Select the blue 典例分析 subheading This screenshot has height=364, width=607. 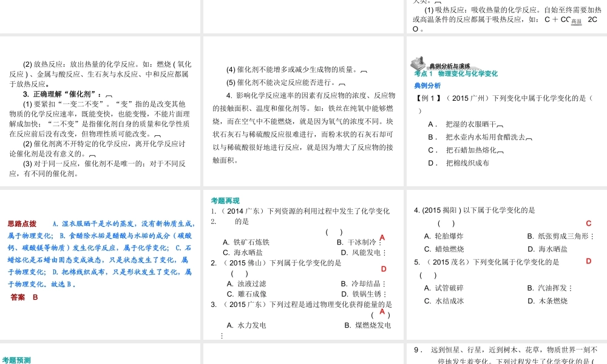tap(427, 86)
